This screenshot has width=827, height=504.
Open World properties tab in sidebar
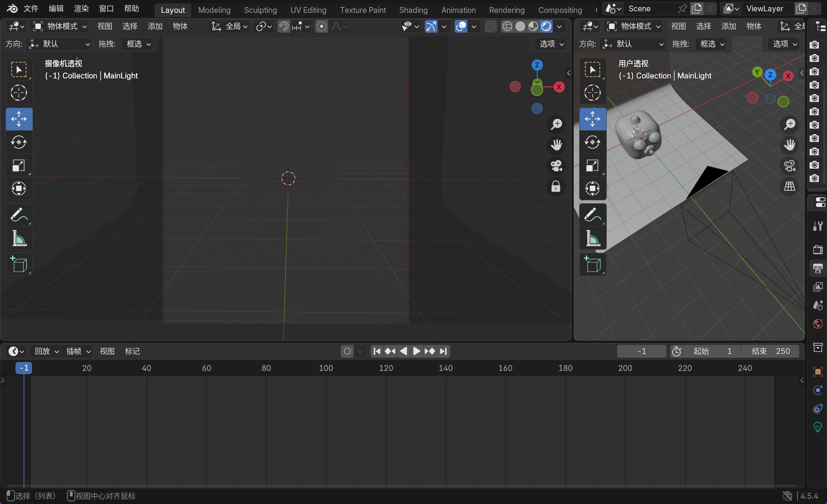point(818,324)
